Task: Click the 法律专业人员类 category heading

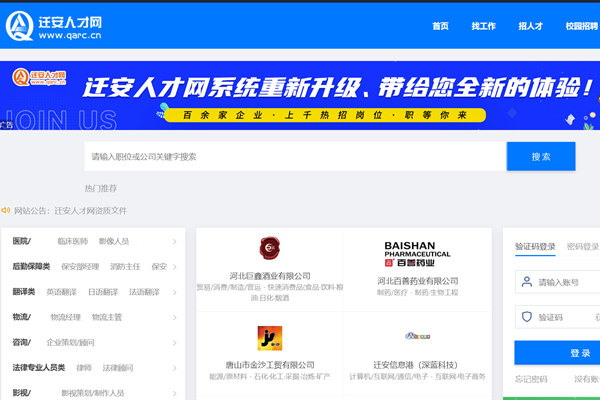Action: pyautogui.click(x=38, y=367)
